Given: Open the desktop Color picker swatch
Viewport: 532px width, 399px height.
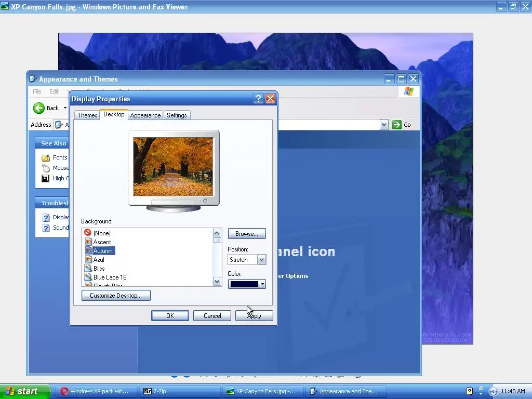Looking at the screenshot, I should coord(247,284).
